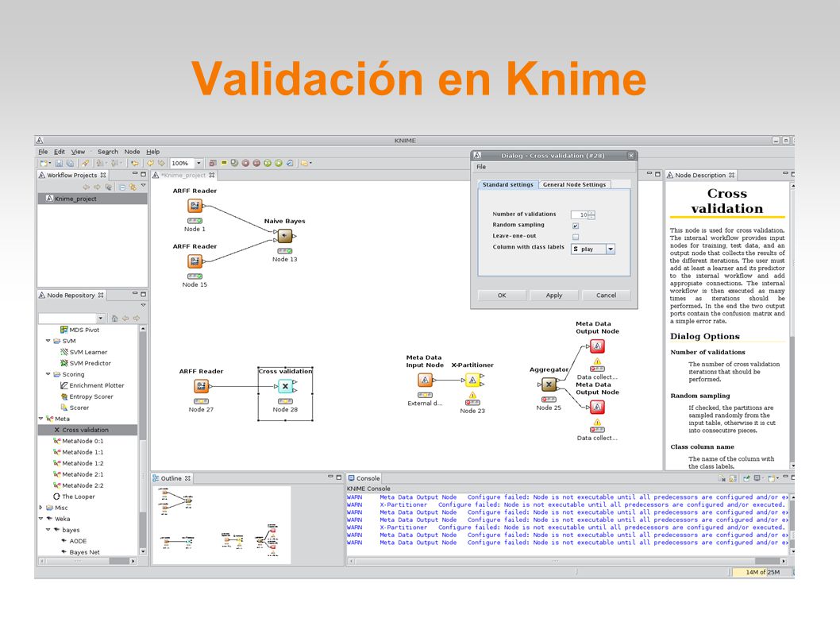This screenshot has height=630, width=840.
Task: Switch to General Node Settings tab
Action: pyautogui.click(x=574, y=184)
